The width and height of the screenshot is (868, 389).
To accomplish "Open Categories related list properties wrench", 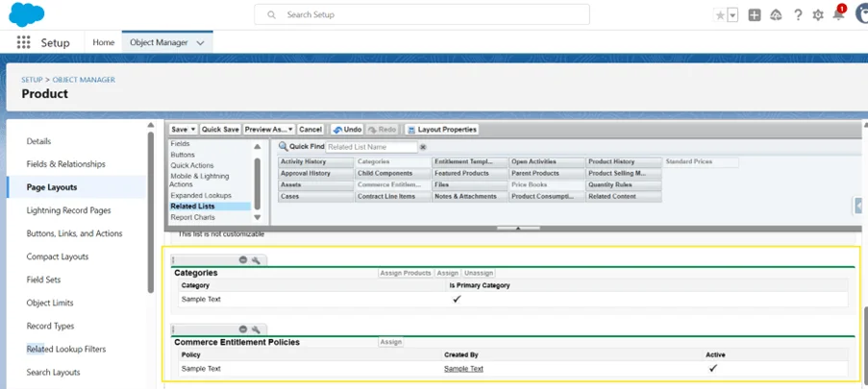I will (x=256, y=260).
